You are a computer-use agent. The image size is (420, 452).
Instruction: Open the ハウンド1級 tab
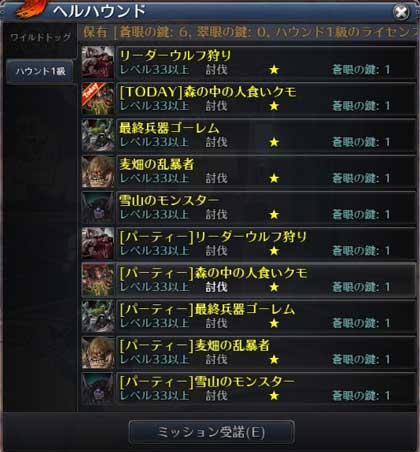[x=40, y=71]
